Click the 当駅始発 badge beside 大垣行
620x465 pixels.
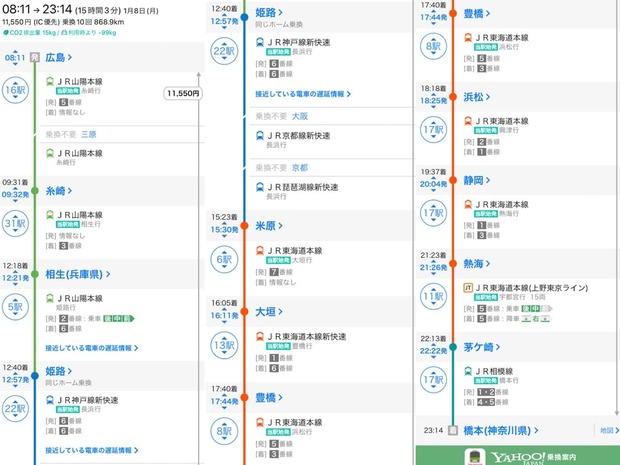tap(278, 261)
